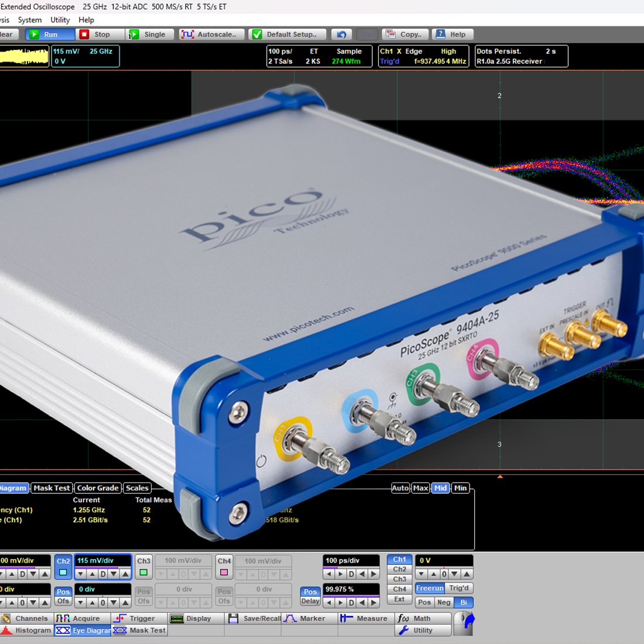644x644 pixels.
Task: Enable channel Ch3
Action: [144, 567]
